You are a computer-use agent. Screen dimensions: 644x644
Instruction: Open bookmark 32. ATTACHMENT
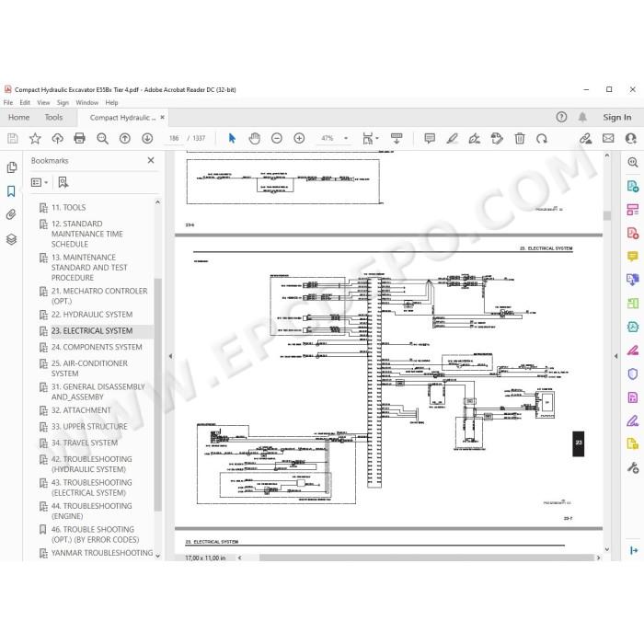(81, 410)
